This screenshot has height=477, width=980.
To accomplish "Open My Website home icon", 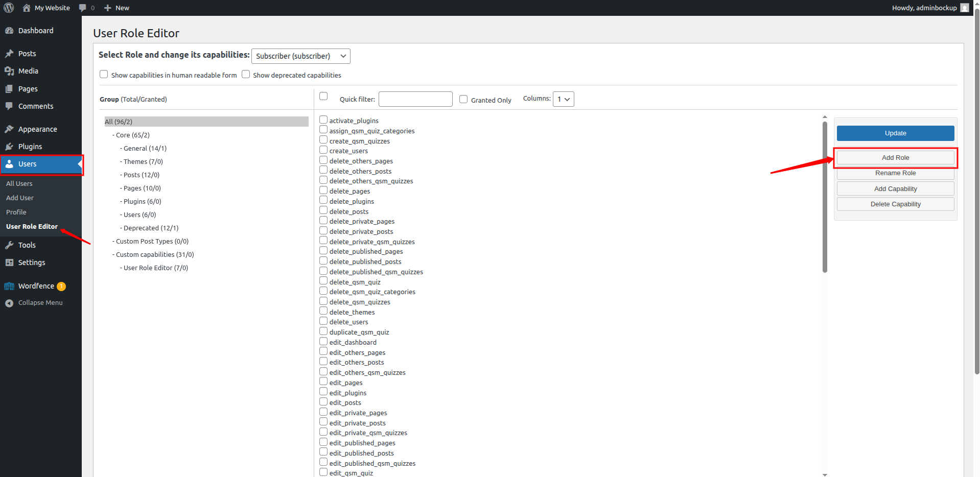I will pyautogui.click(x=27, y=8).
